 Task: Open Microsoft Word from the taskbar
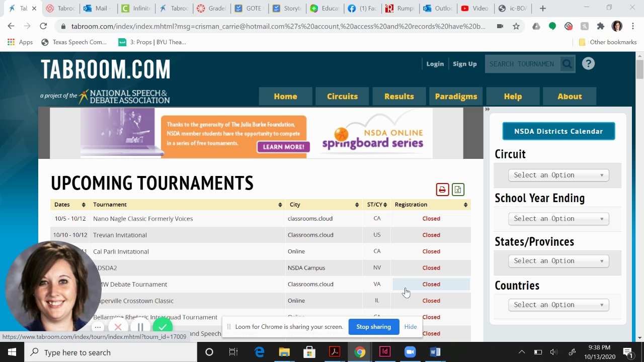click(435, 352)
